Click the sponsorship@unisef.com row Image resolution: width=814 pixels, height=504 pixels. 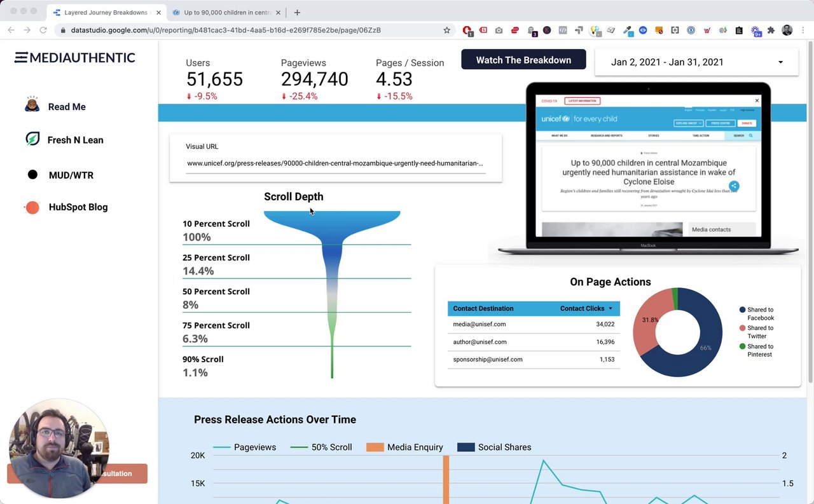[534, 360]
